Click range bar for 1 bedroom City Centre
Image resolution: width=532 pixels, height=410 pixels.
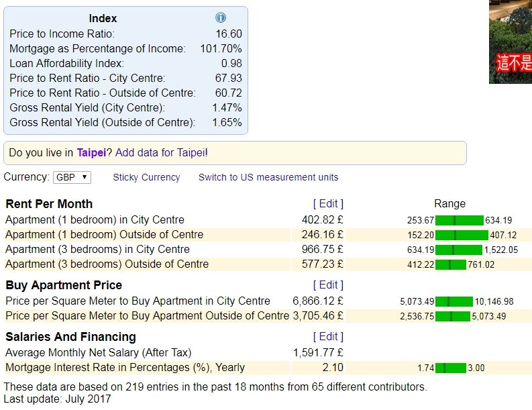click(x=460, y=220)
